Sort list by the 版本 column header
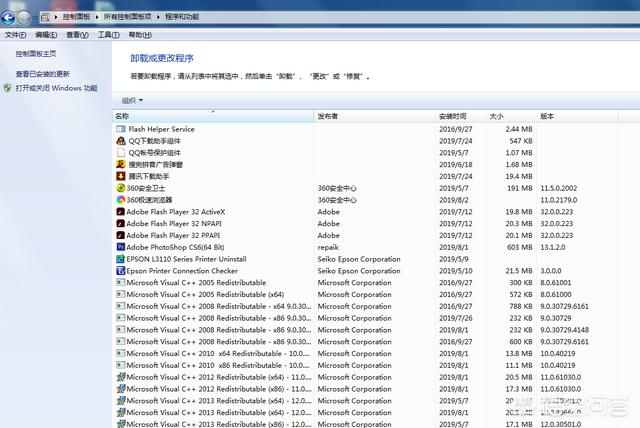 pyautogui.click(x=577, y=116)
